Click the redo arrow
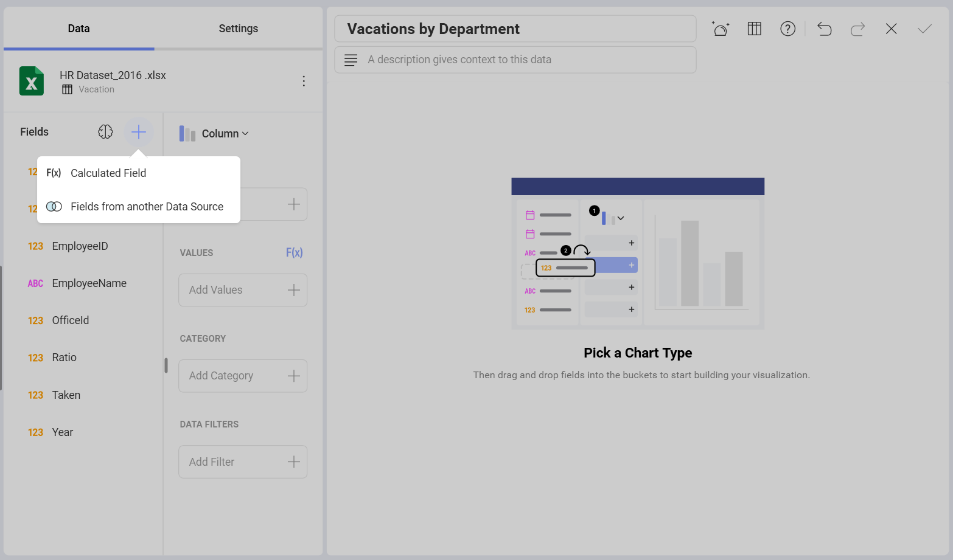The image size is (953, 560). coord(858,29)
